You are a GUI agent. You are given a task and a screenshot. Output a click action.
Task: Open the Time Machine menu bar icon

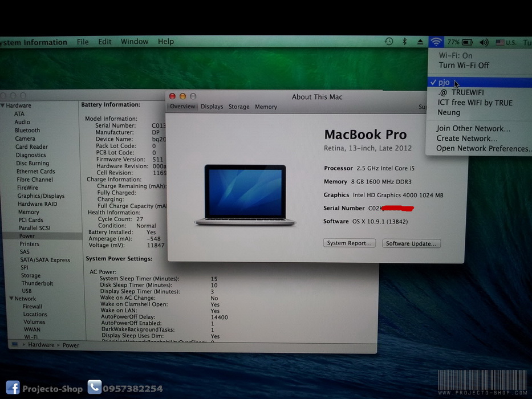coord(389,42)
